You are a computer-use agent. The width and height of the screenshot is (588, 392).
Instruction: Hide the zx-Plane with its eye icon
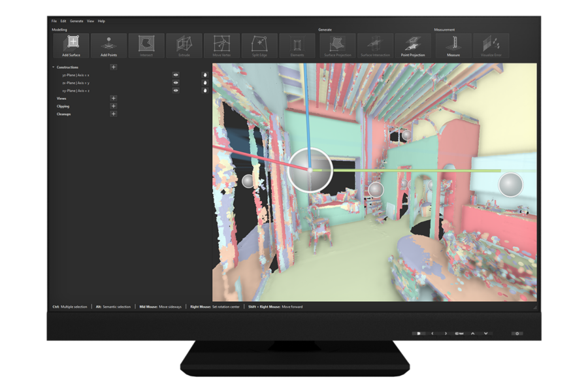pos(176,83)
